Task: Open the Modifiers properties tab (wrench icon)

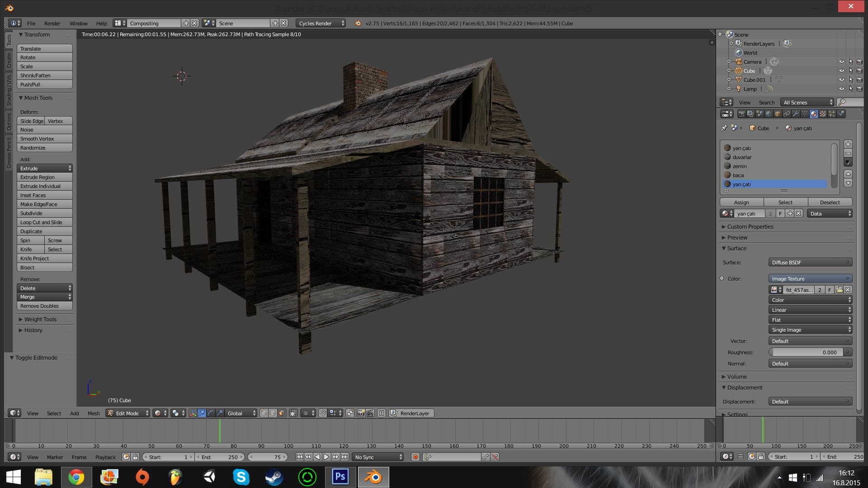Action: 795,113
